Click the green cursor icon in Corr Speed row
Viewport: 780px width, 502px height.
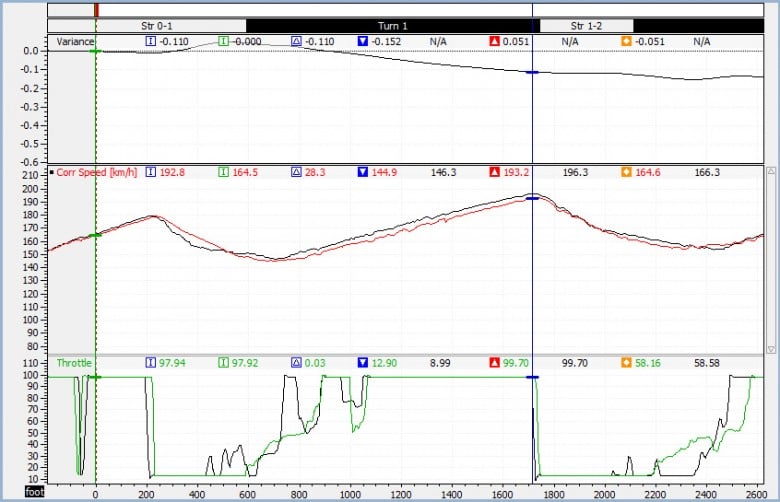223,172
